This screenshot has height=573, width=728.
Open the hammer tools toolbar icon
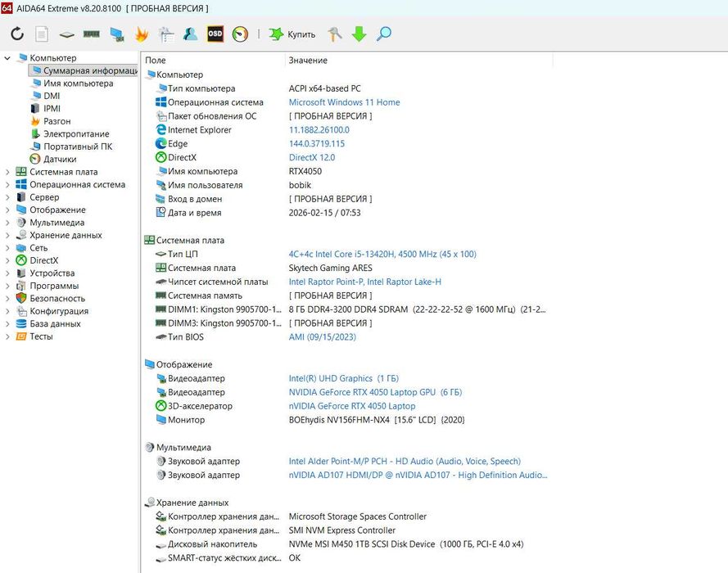(x=335, y=34)
